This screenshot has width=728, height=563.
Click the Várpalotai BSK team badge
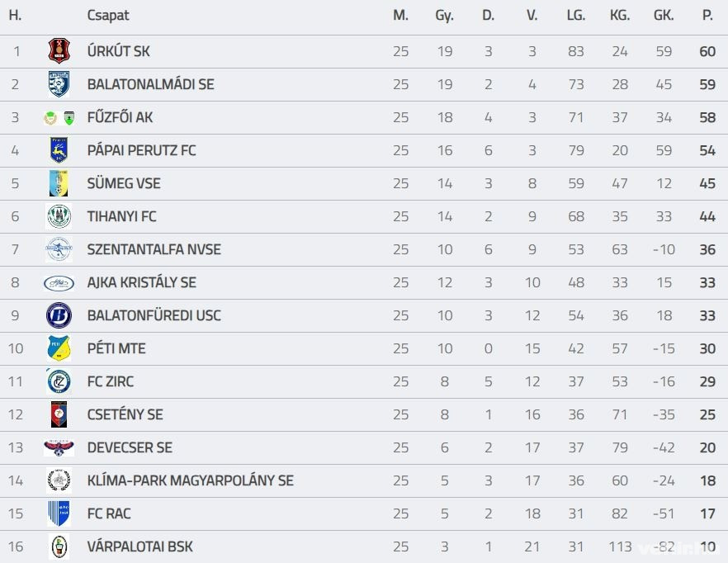(59, 546)
